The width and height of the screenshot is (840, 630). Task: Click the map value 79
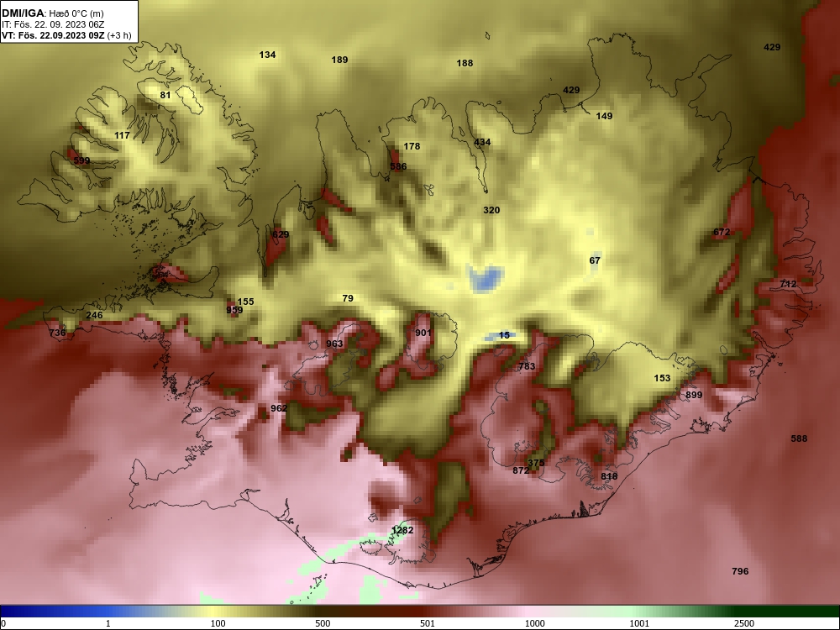coord(348,298)
